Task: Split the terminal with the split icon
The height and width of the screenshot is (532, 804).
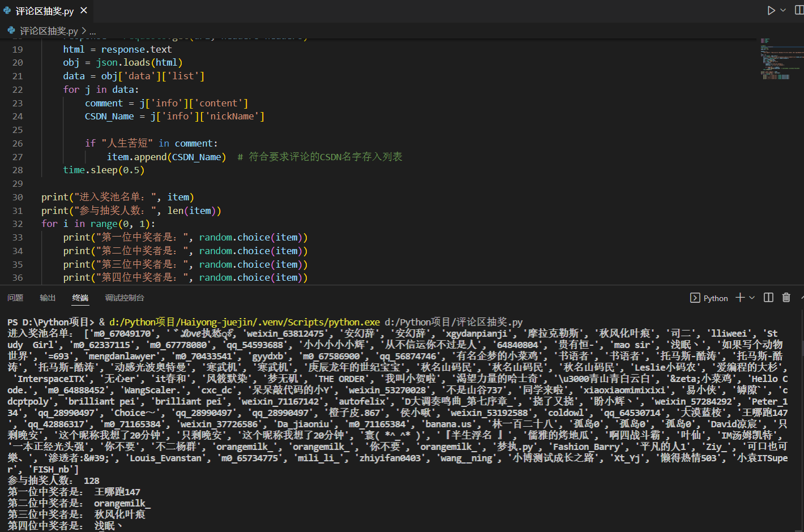Action: [768, 298]
